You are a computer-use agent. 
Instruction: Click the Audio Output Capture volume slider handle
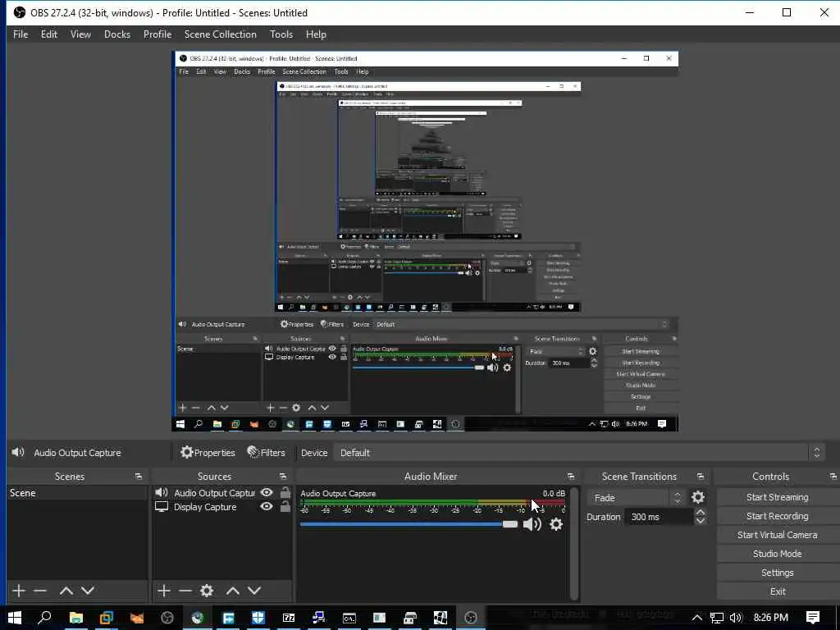pos(510,524)
